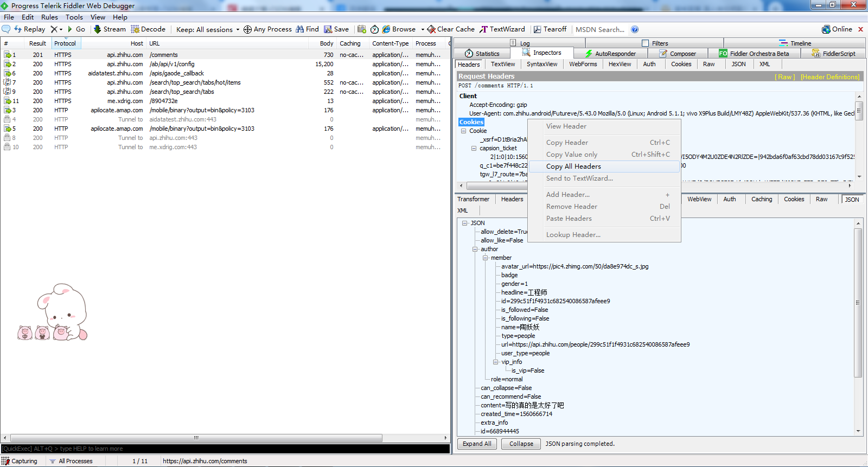Open the File menu

9,17
